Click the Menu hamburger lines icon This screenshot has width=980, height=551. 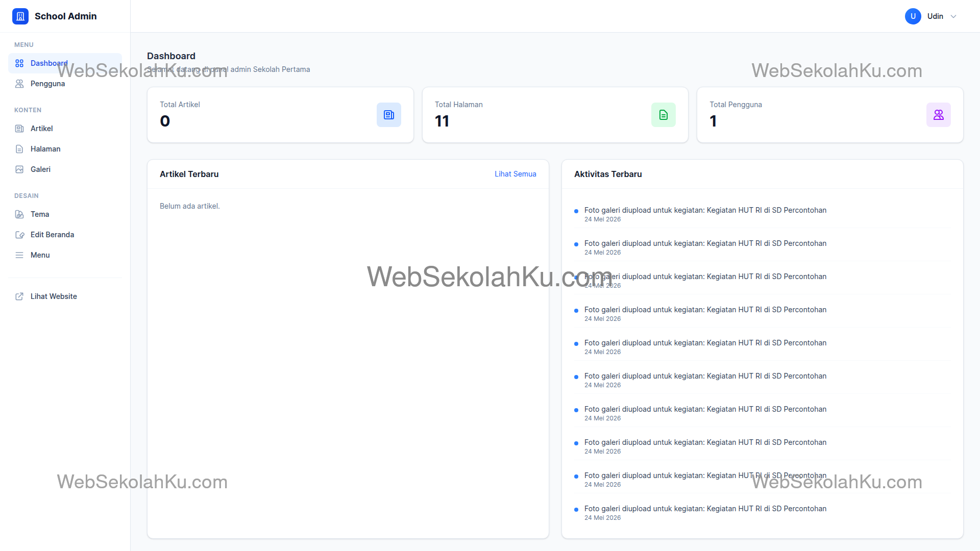point(19,255)
